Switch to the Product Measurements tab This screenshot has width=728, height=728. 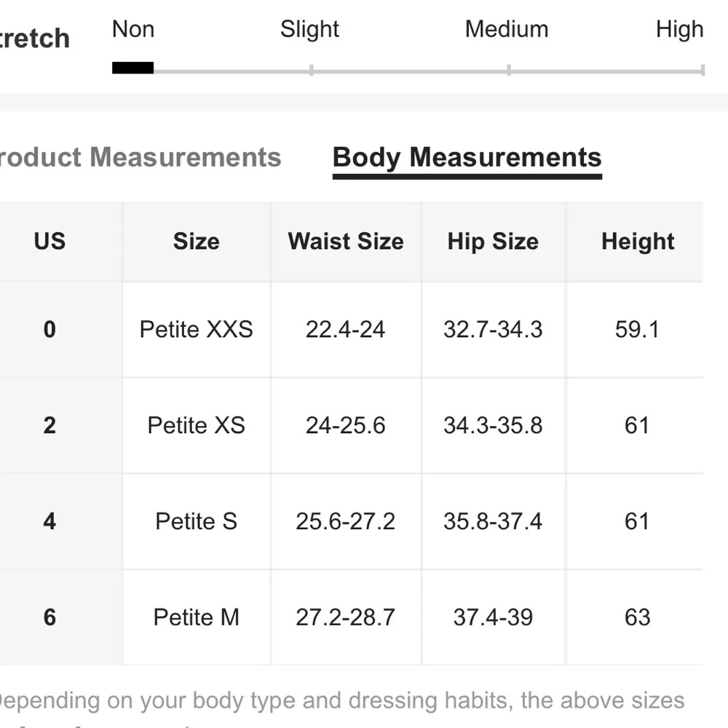point(138,157)
